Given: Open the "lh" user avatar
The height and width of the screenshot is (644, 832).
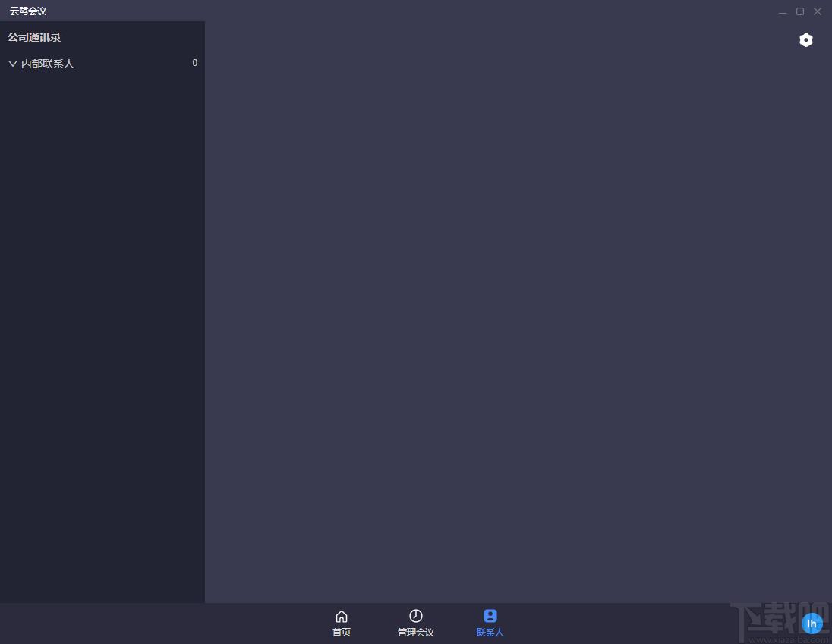Looking at the screenshot, I should pos(812,624).
